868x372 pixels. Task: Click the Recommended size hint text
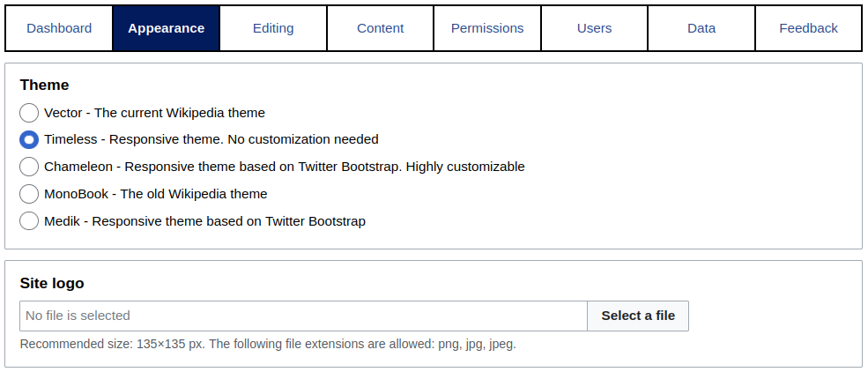[268, 345]
